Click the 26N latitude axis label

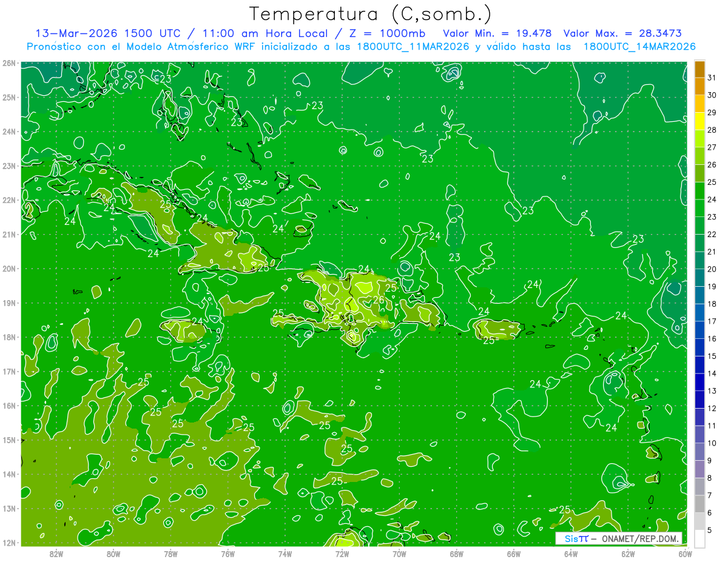[x=8, y=63]
